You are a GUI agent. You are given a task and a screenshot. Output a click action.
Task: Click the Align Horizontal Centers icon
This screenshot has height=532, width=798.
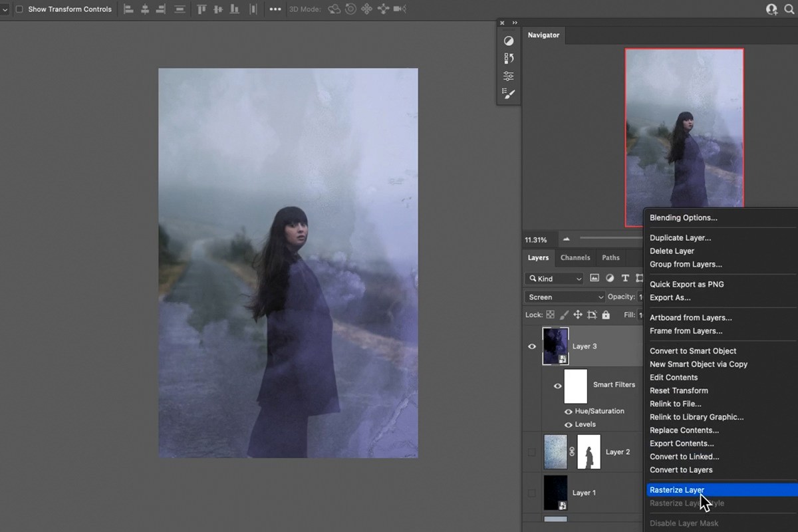coord(145,9)
